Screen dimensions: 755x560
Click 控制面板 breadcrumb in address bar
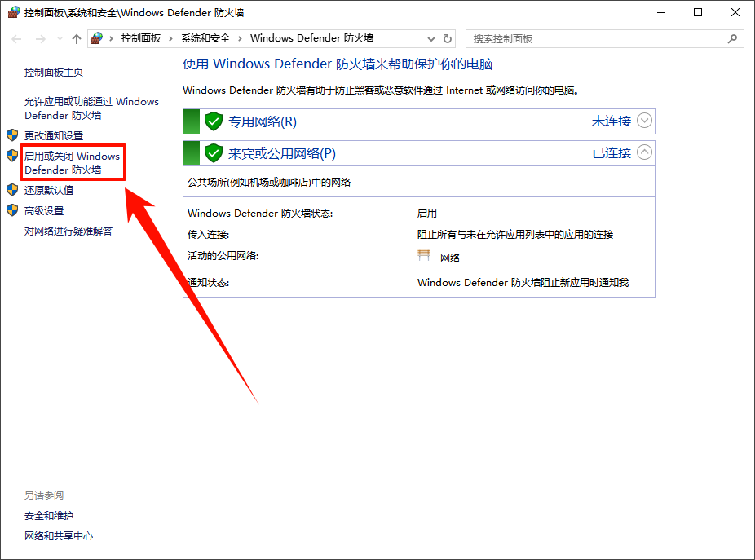(x=140, y=38)
